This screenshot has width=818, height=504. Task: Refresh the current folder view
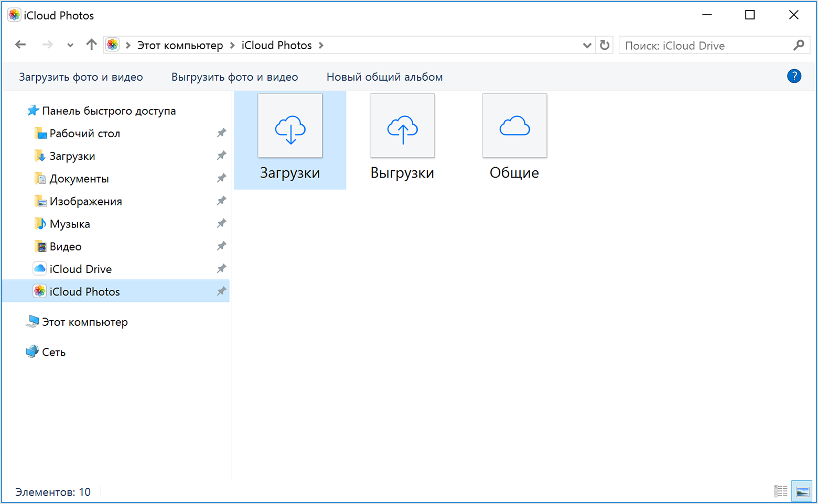click(605, 46)
